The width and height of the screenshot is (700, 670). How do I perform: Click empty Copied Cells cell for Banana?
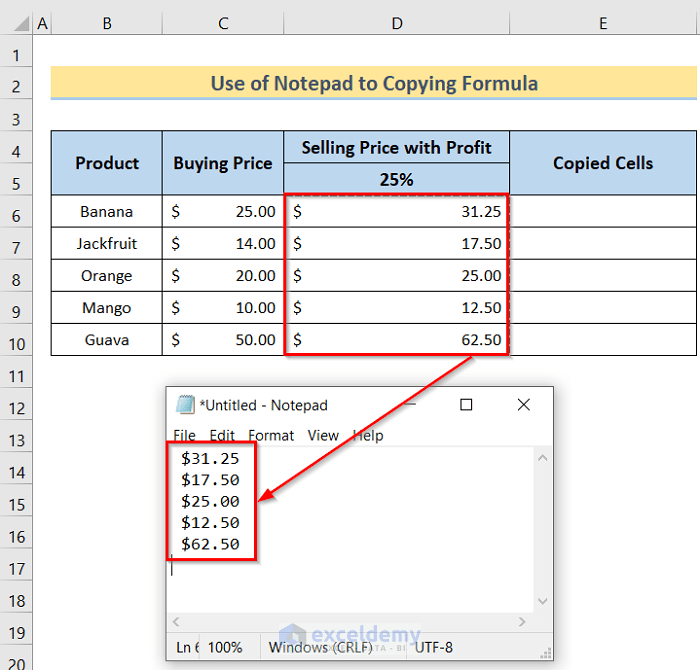coord(603,211)
